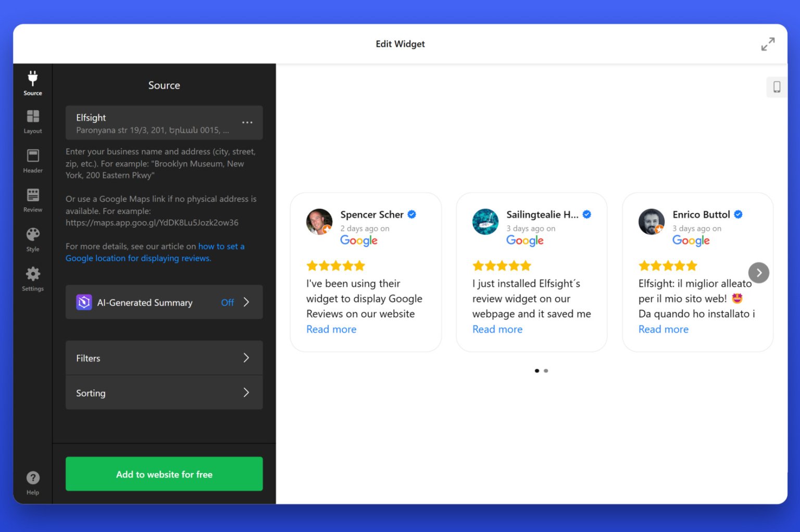Enable the AI-Generated Summary toggle
The width and height of the screenshot is (800, 532).
point(227,302)
